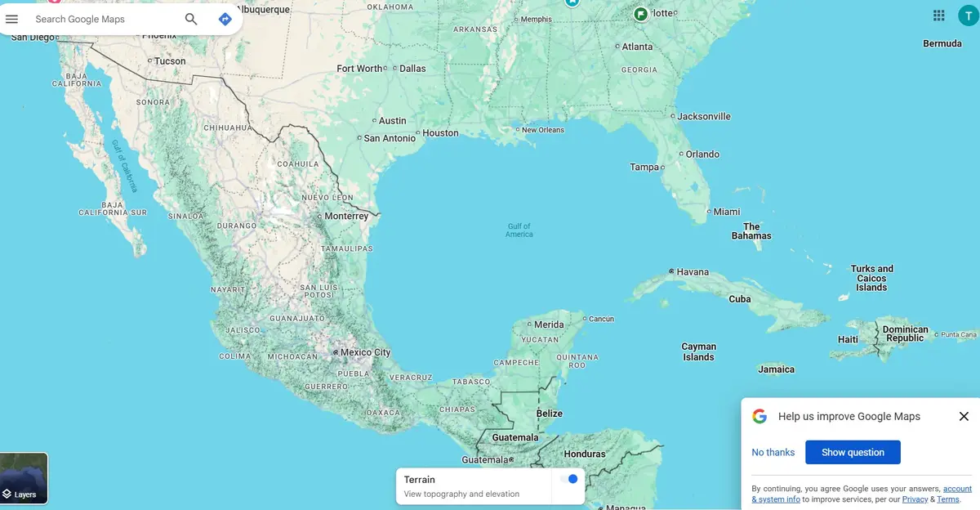Image resolution: width=980 pixels, height=510 pixels.
Task: Toggle the Terrain switch off
Action: (x=568, y=479)
